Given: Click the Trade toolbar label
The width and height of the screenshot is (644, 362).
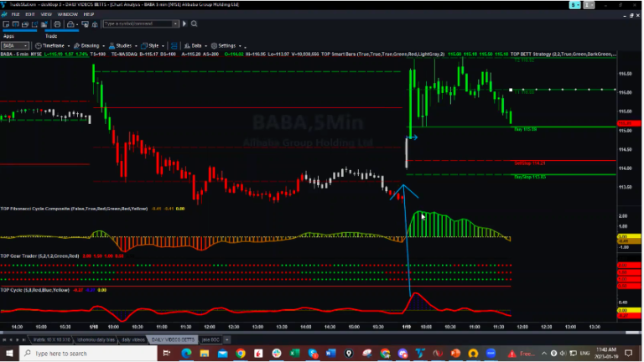Looking at the screenshot, I should pos(51,35).
